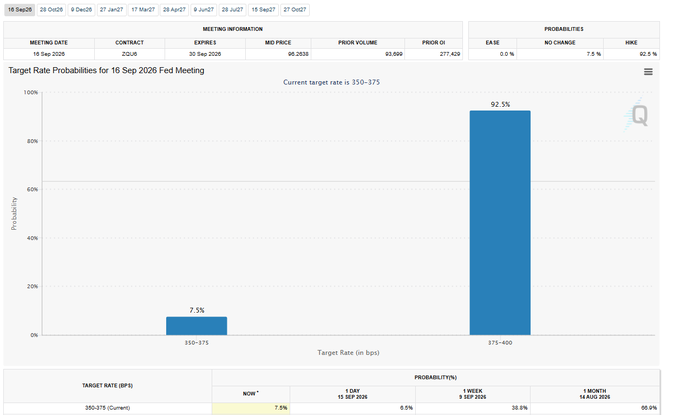Click the EXPIRES column header

tap(205, 42)
